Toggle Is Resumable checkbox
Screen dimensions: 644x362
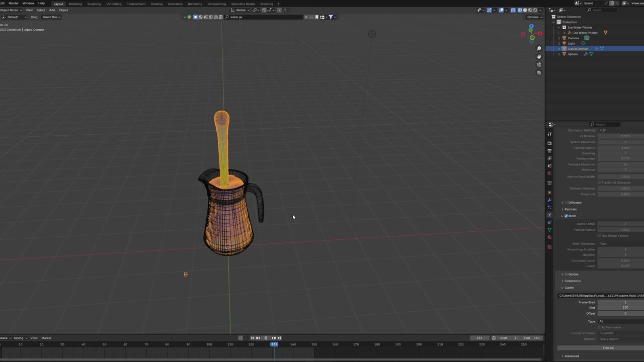click(599, 327)
